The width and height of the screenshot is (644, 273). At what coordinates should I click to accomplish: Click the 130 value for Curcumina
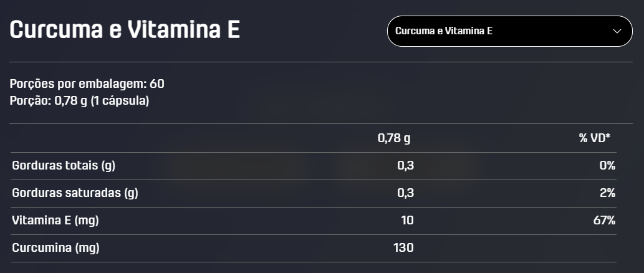pos(403,248)
